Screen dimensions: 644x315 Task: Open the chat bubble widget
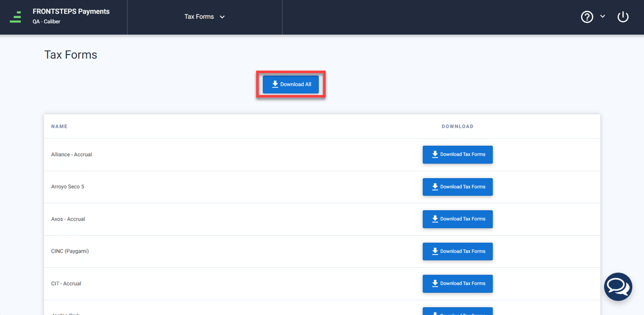[618, 286]
